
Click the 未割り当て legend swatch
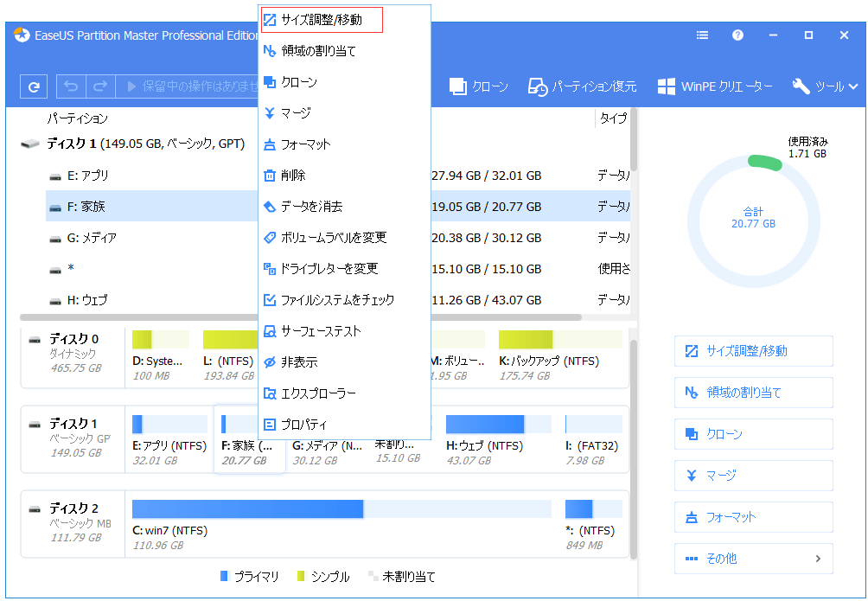pyautogui.click(x=373, y=576)
